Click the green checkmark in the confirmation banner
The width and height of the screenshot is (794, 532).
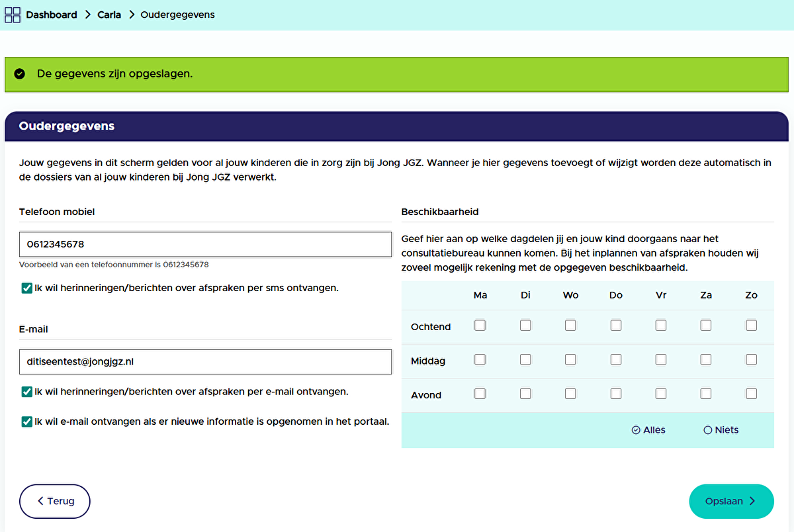click(x=19, y=73)
